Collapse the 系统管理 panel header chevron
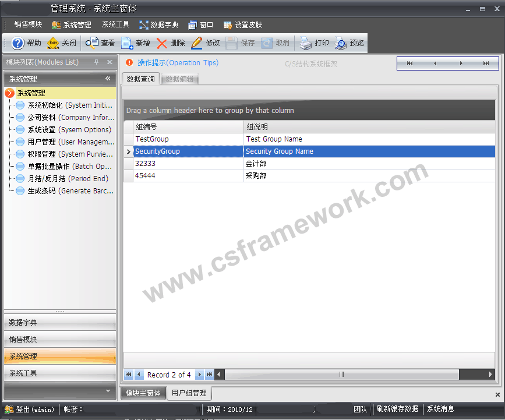The height and width of the screenshot is (420, 505). [x=108, y=79]
